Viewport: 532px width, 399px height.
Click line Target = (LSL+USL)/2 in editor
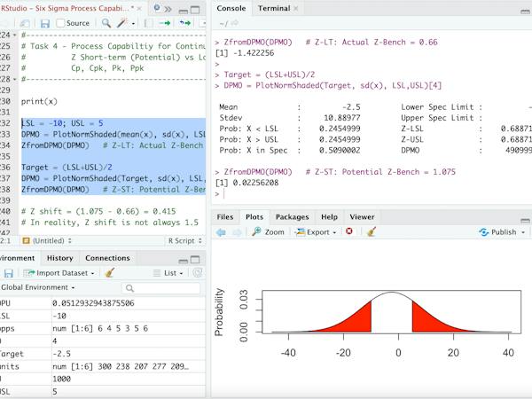[66, 168]
